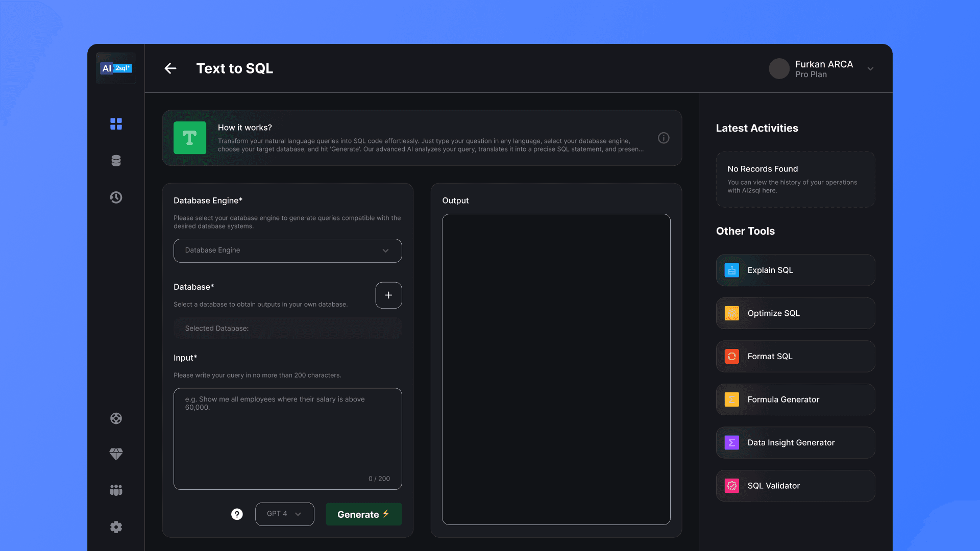The height and width of the screenshot is (551, 980).
Task: Open the databases stack icon in sidebar
Action: (116, 161)
